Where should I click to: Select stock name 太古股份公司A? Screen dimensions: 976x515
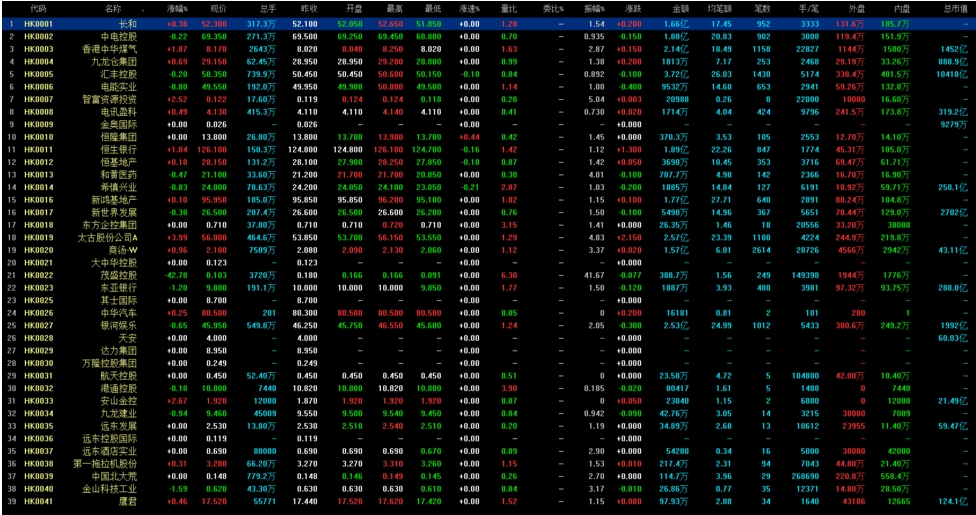tap(108, 237)
